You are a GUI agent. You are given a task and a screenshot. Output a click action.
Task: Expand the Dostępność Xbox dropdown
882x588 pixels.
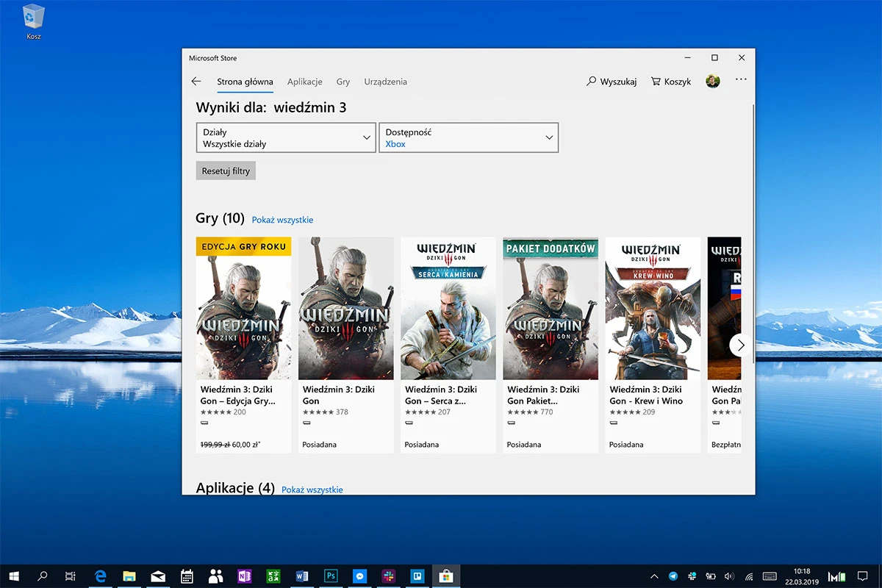click(469, 137)
